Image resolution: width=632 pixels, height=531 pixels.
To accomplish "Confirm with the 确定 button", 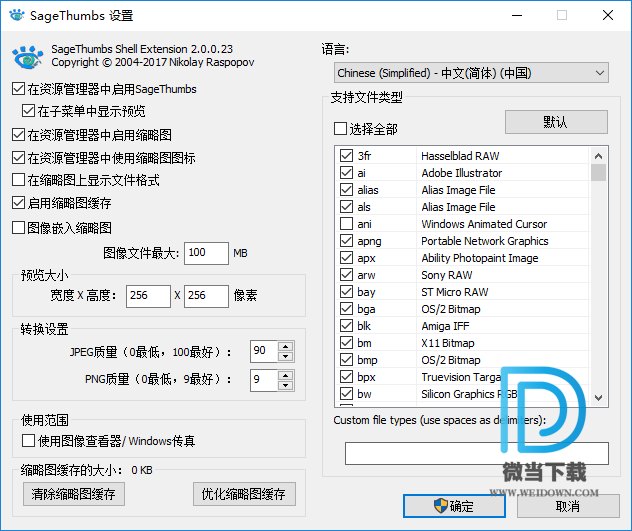I will (454, 506).
